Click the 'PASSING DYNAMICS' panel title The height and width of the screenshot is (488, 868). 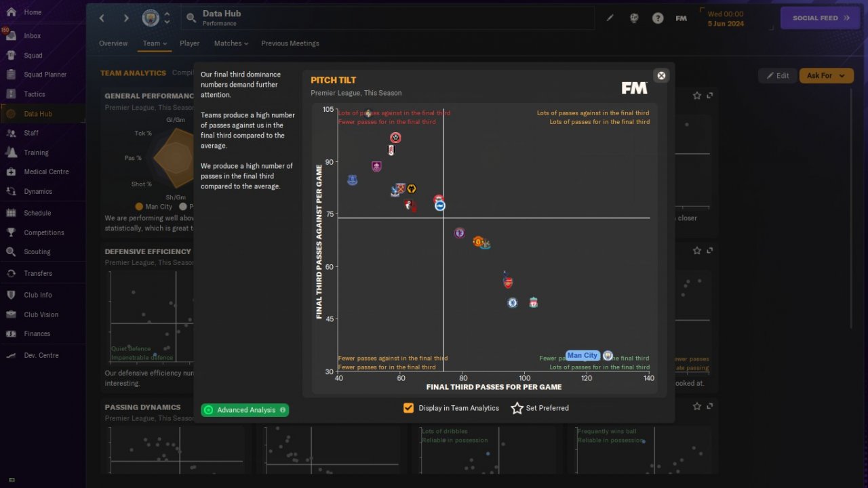pyautogui.click(x=142, y=407)
